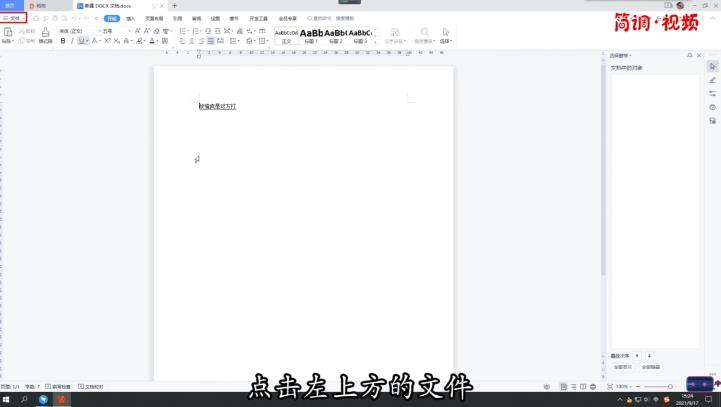Click the pencil icon in right sidebar
Viewport: 721px width, 407px height.
[x=713, y=80]
